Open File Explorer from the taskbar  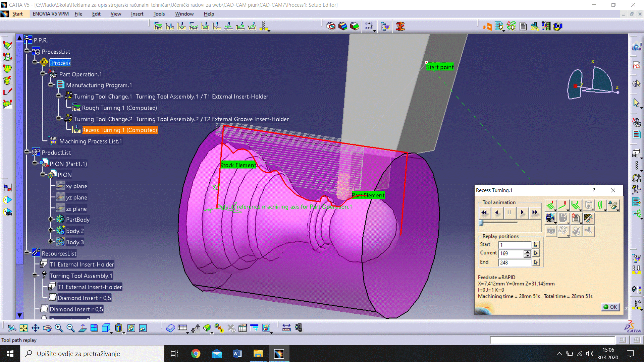pos(258,354)
